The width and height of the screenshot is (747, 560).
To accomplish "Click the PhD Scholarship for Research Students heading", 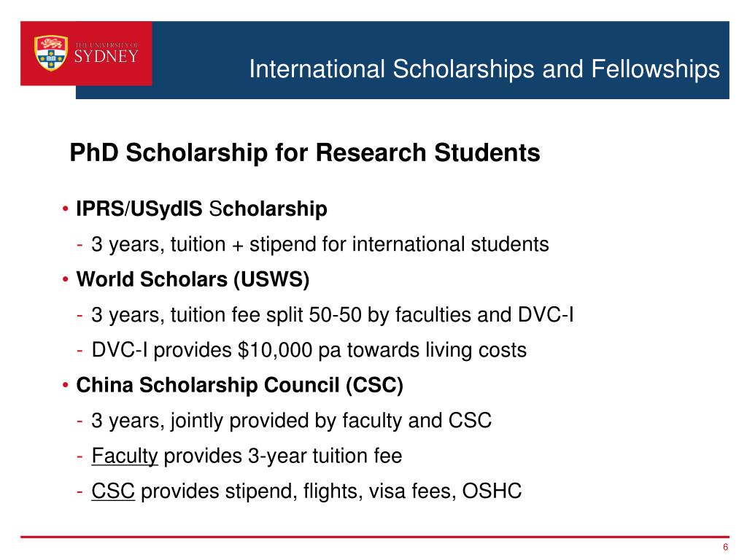I will click(x=305, y=153).
